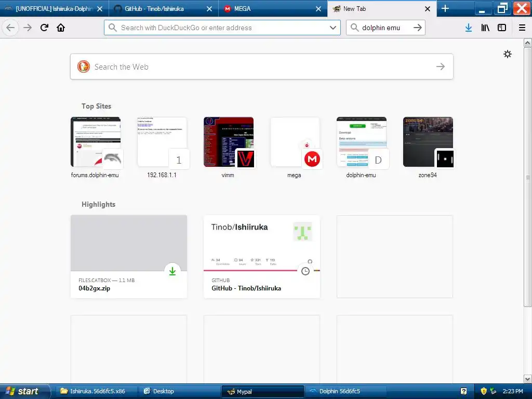Open the hamburger application menu
Screen dimensions: 532x399
click(522, 28)
